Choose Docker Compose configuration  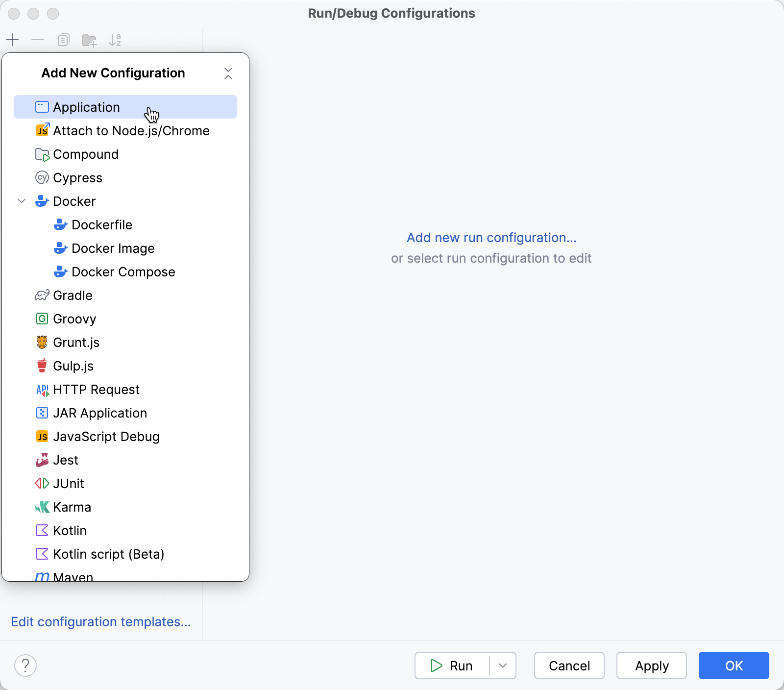(123, 271)
